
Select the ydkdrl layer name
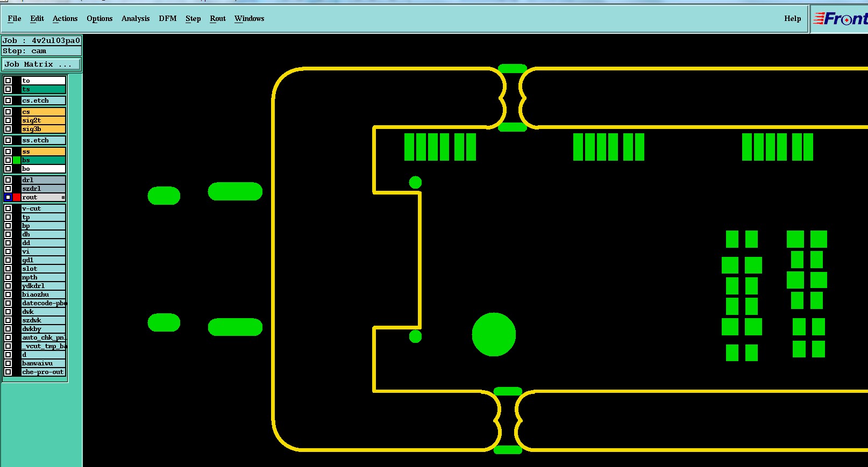[44, 286]
